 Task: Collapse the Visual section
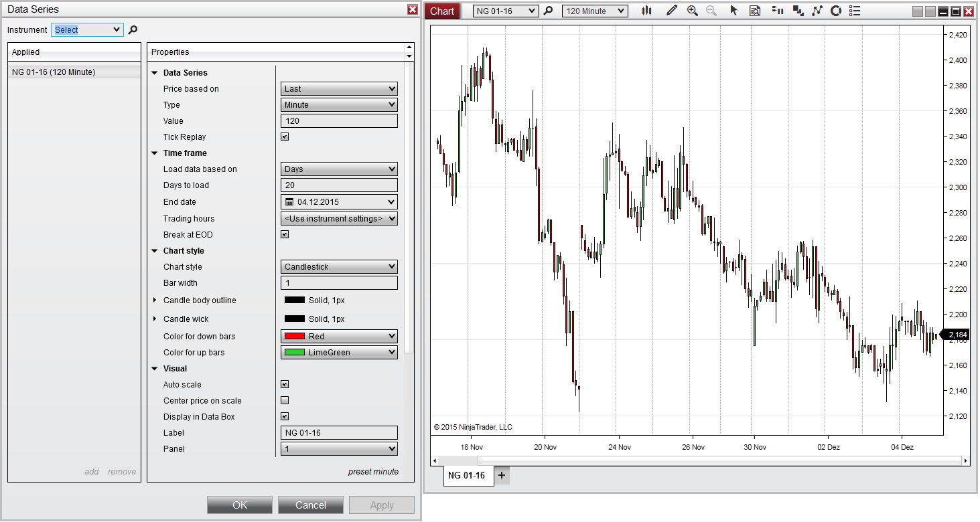(x=155, y=369)
